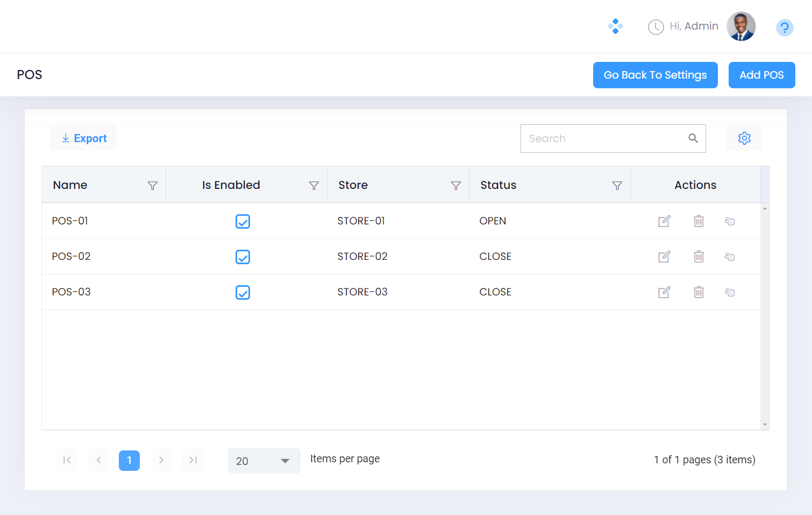Sort by the Store column header
Image resolution: width=812 pixels, height=515 pixels.
pos(353,185)
